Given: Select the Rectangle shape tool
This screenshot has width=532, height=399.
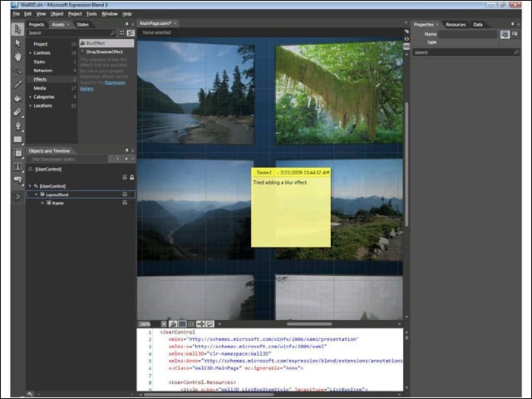Looking at the screenshot, I should click(x=17, y=140).
